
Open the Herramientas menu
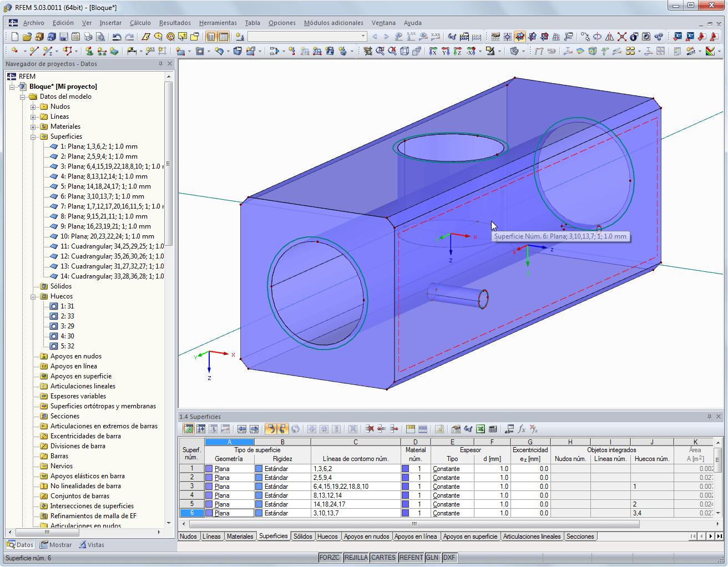point(218,23)
